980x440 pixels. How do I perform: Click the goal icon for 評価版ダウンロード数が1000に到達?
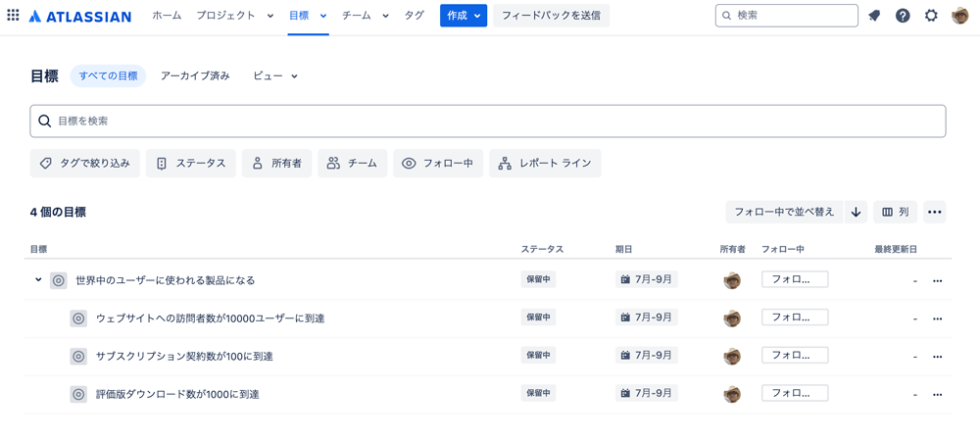tap(78, 394)
